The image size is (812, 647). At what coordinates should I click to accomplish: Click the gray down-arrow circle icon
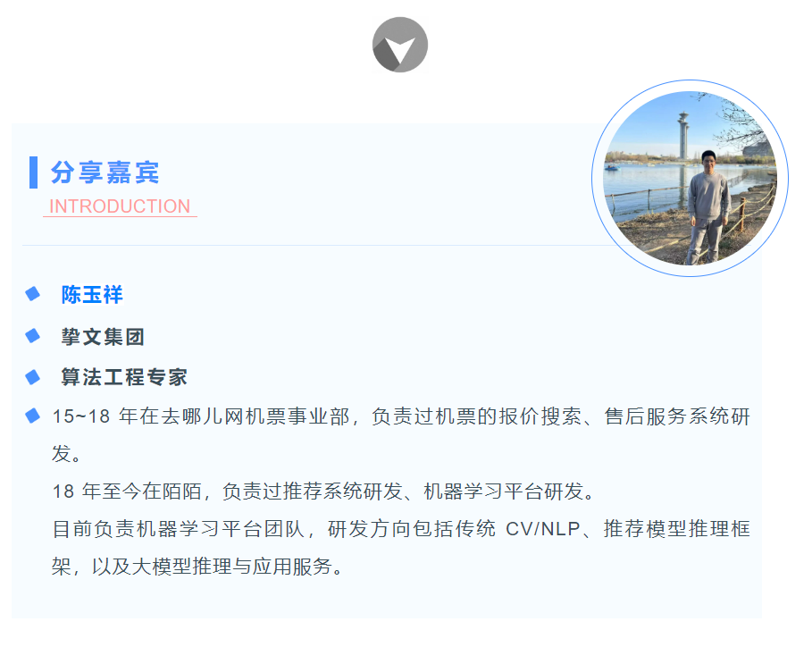pyautogui.click(x=400, y=45)
